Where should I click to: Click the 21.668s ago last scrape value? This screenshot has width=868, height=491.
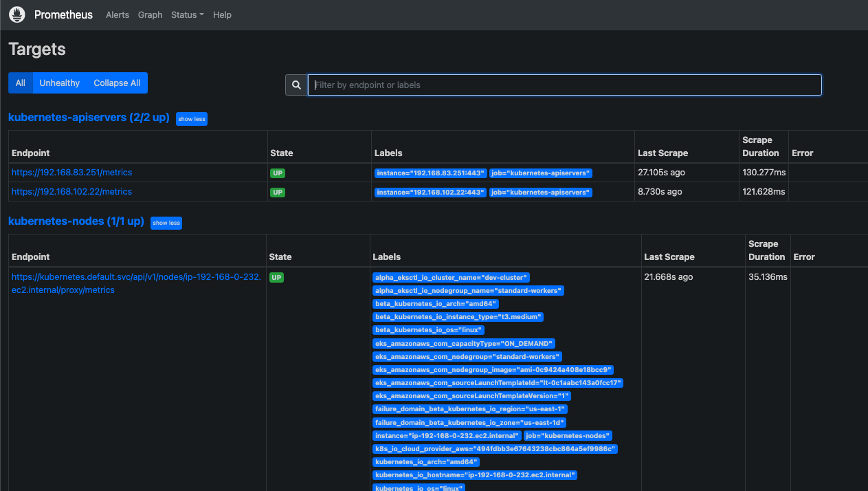668,276
